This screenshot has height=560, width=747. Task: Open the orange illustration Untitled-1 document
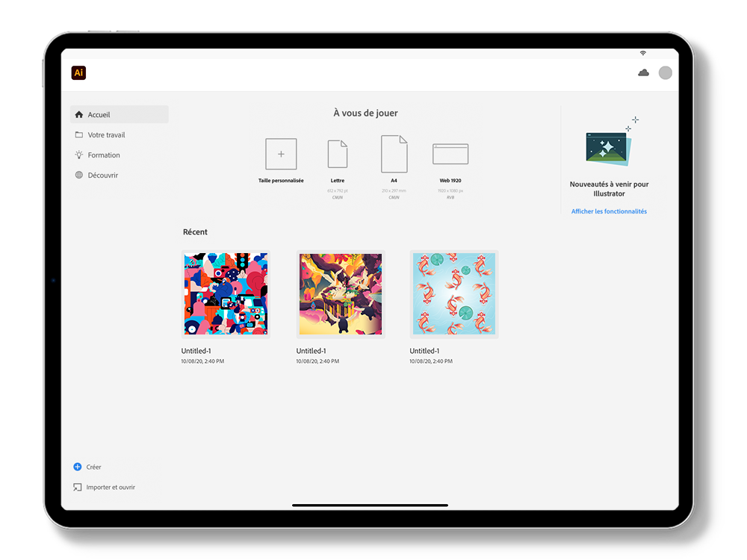coord(340,293)
